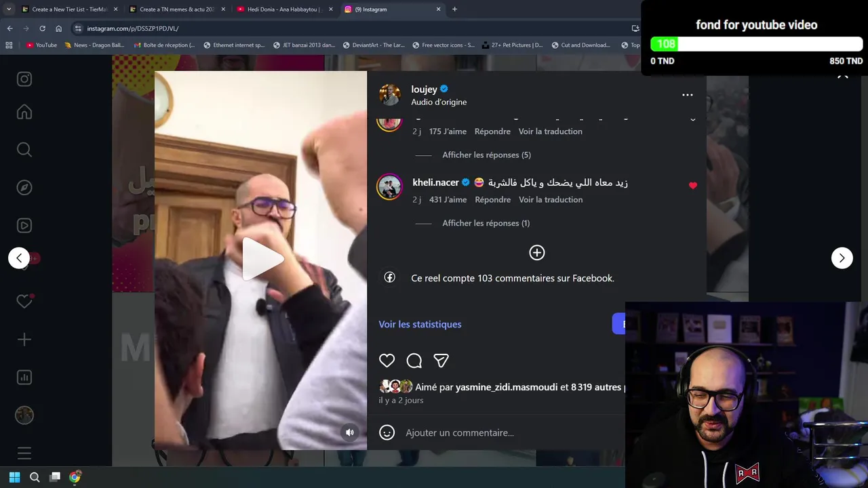Viewport: 868px width, 488px height.
Task: Load more comments with plus circle
Action: 537,253
